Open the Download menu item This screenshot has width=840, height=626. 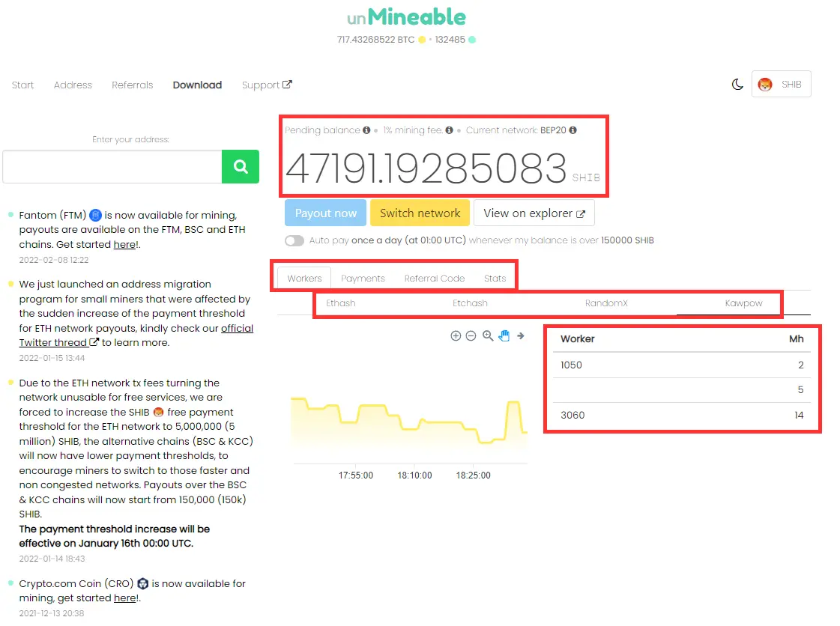pos(197,85)
